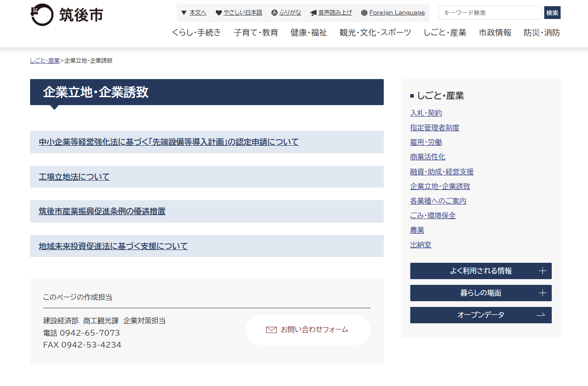
Task: Expand 暮らしの場面 with its plus icon
Action: tap(542, 293)
